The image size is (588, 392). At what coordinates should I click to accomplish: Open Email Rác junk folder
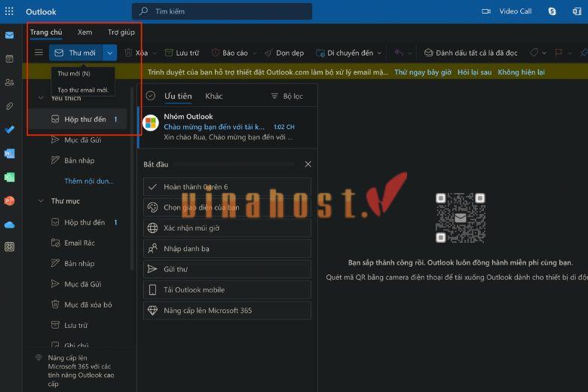tap(78, 243)
